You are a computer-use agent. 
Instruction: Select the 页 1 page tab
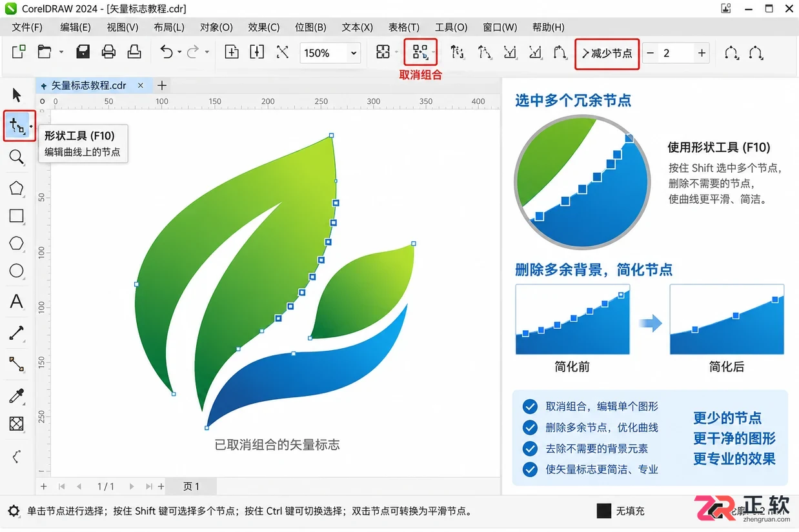191,487
